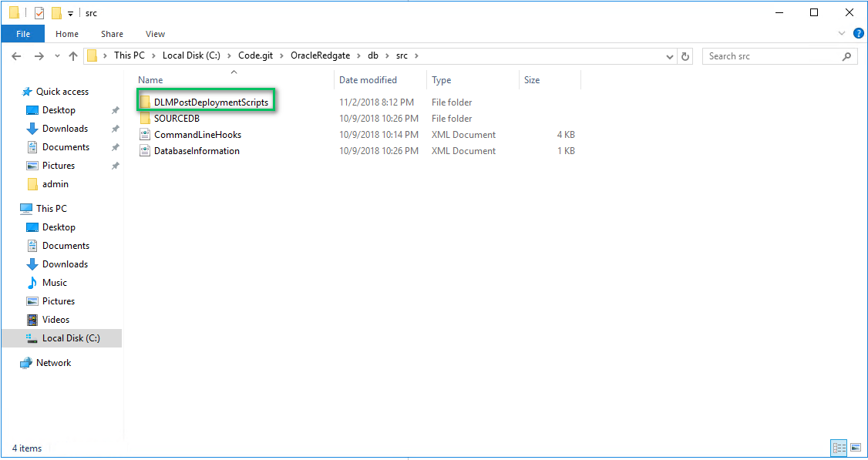Click the Up directory arrow icon
The image size is (868, 460).
pyautogui.click(x=73, y=56)
